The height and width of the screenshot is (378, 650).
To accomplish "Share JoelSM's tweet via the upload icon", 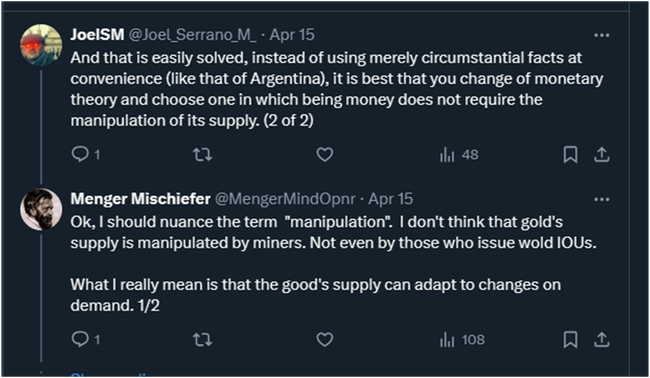I will 601,155.
